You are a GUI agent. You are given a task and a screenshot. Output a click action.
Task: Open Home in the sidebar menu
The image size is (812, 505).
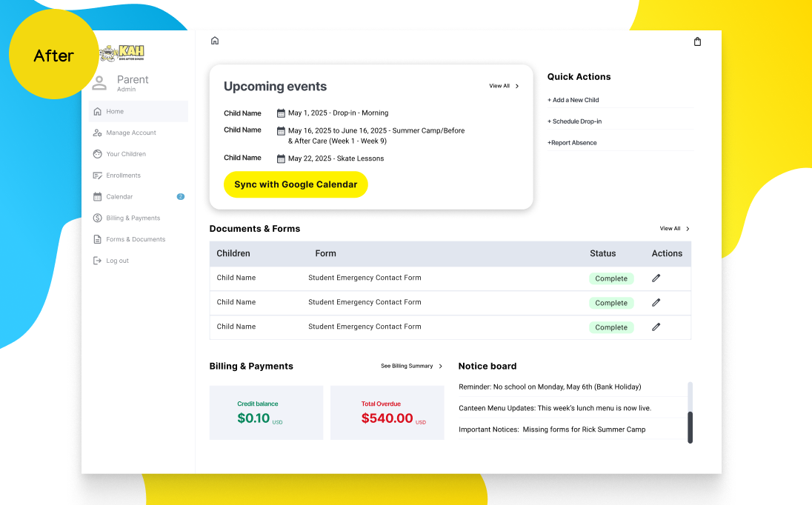click(139, 111)
